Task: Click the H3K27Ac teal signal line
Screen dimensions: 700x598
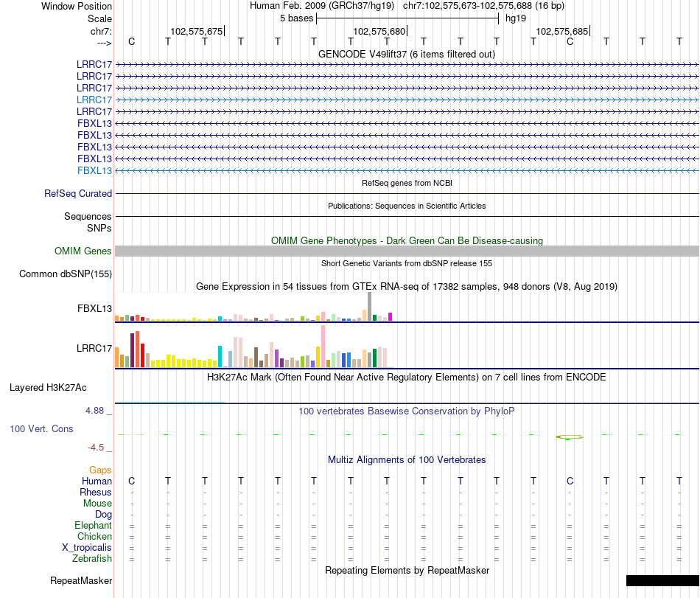Action: [x=170, y=403]
